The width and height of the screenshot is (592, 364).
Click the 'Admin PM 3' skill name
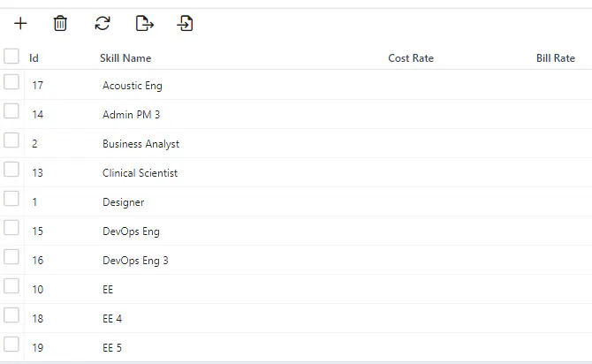131,114
